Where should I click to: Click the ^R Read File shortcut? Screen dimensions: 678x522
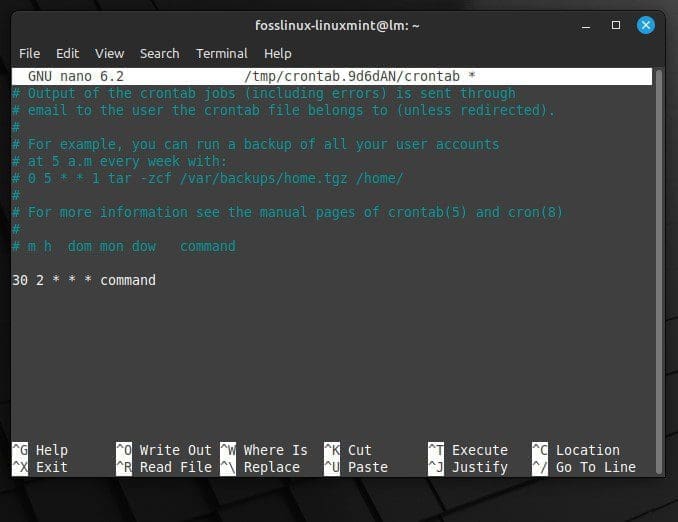(164, 467)
